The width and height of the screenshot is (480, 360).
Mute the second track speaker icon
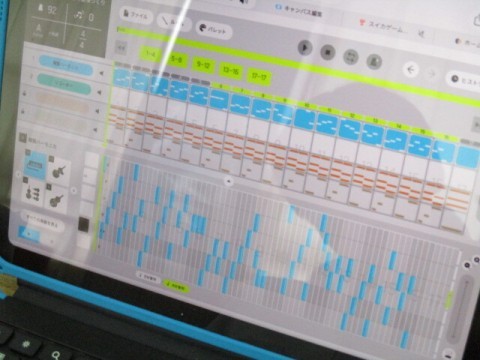click(x=99, y=92)
